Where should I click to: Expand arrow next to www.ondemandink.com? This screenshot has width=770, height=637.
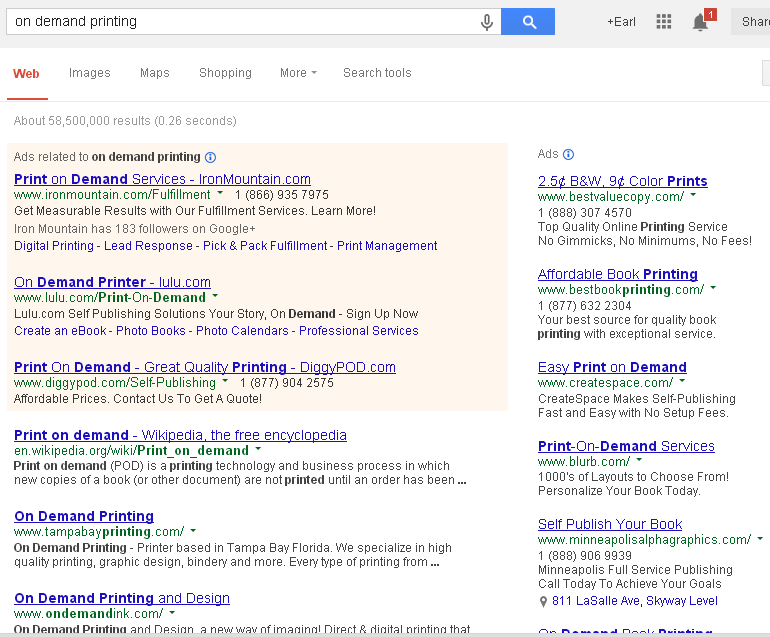(x=172, y=612)
